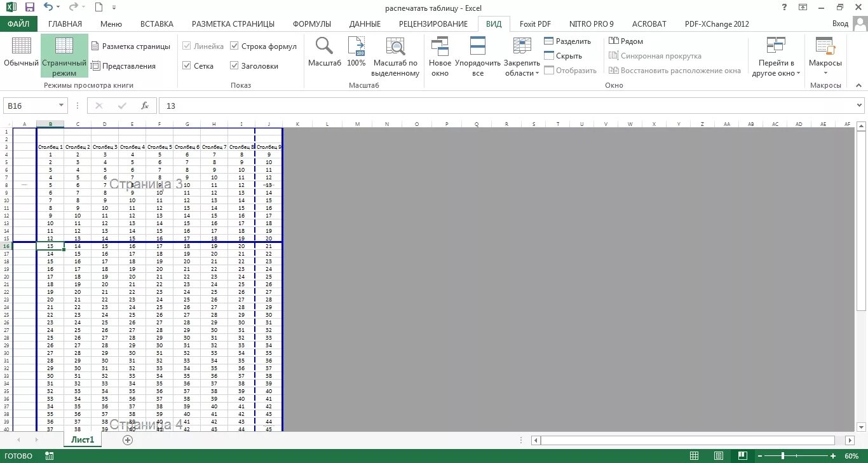Open ribbon display options button
Screen dimensions: 868x463
[803, 8]
